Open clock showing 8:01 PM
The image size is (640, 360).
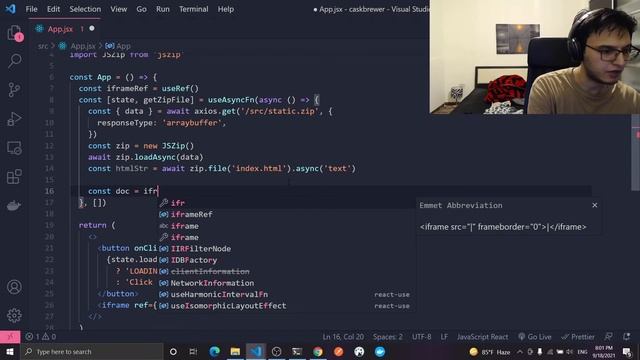point(604,351)
